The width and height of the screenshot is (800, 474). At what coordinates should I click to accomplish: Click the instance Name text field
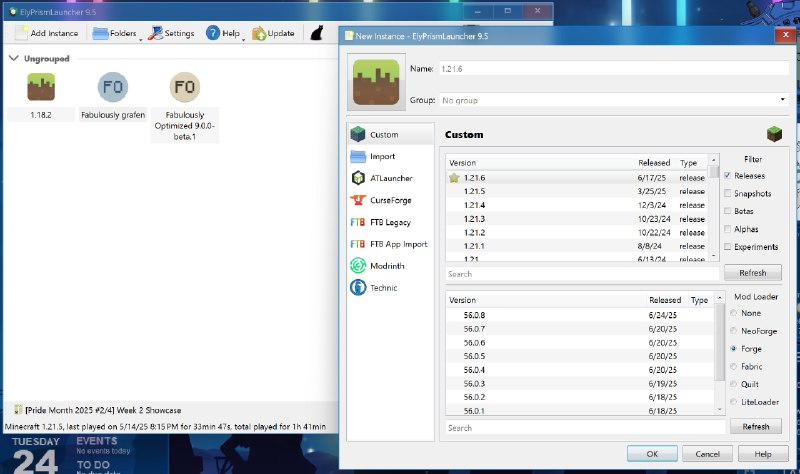pyautogui.click(x=612, y=68)
